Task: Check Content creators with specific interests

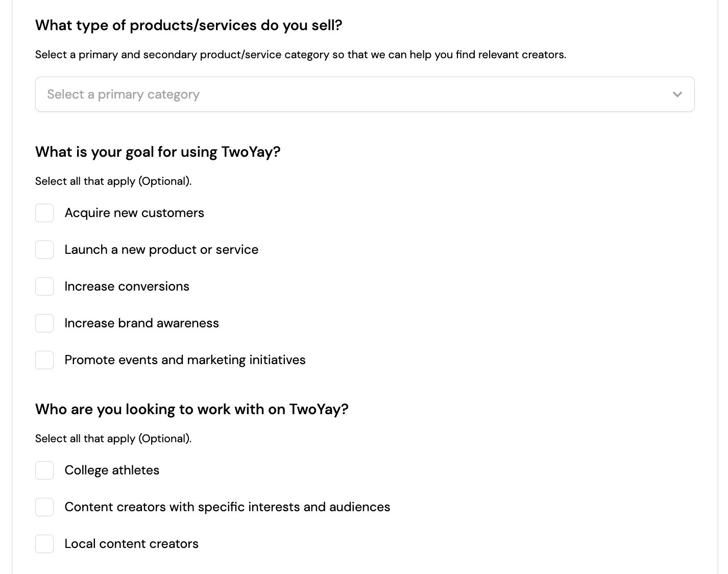Action: 44,507
